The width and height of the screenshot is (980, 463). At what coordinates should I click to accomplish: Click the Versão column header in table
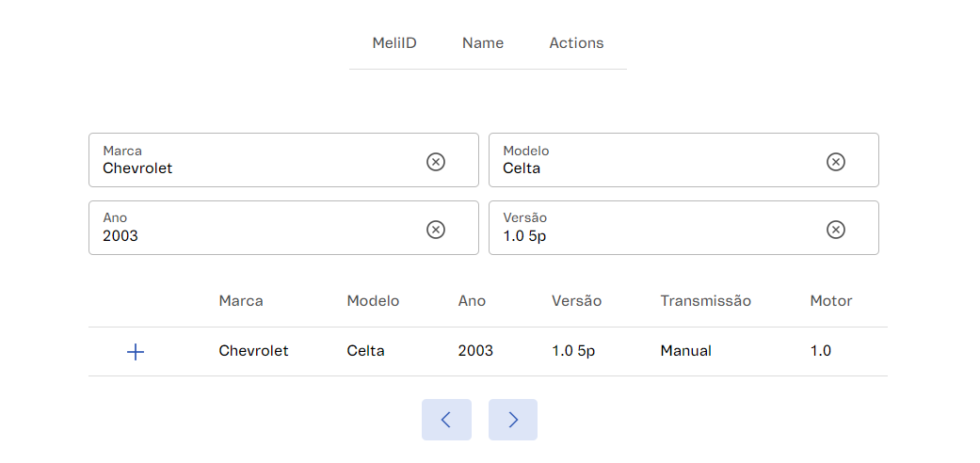(576, 301)
